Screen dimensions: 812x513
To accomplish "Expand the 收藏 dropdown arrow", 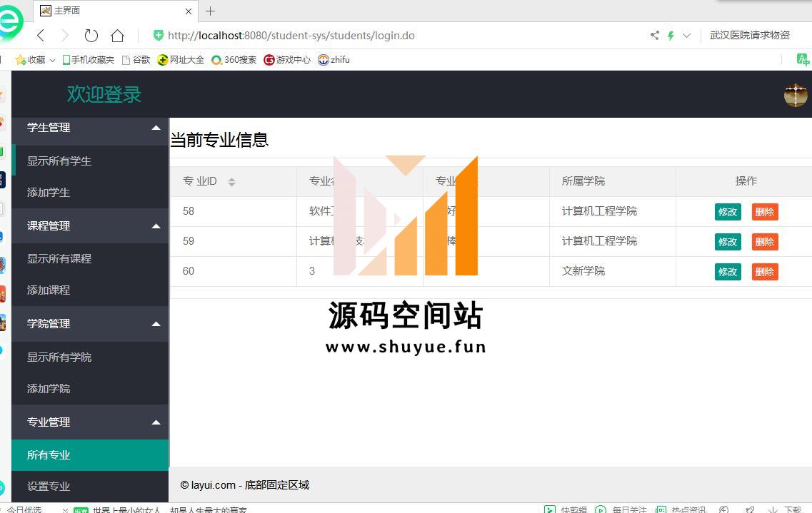I will coord(52,60).
